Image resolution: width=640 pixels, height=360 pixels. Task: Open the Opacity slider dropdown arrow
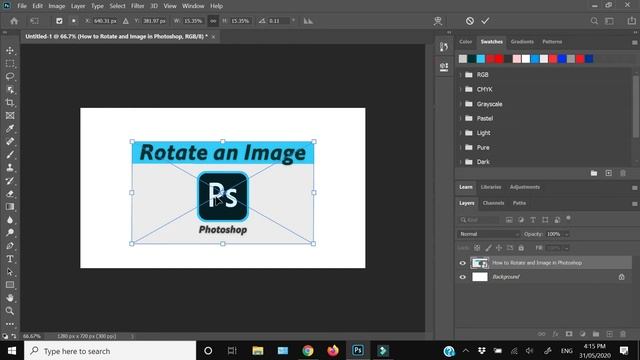click(566, 234)
